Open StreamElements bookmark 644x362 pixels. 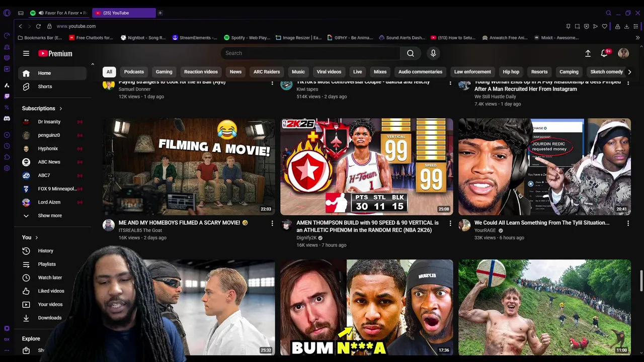coord(195,38)
